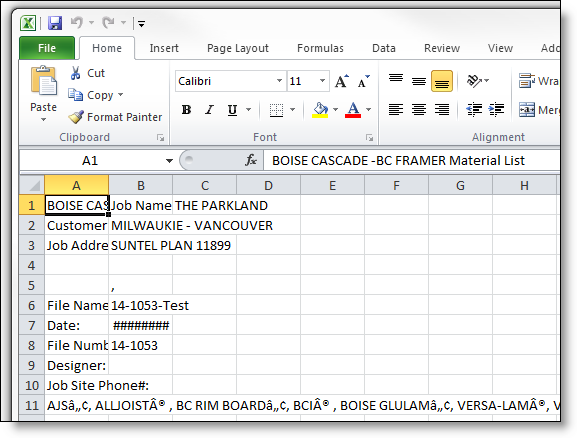Open the Name Box dropdown arrow
Screen dimensions: 577x438
[x=169, y=161]
